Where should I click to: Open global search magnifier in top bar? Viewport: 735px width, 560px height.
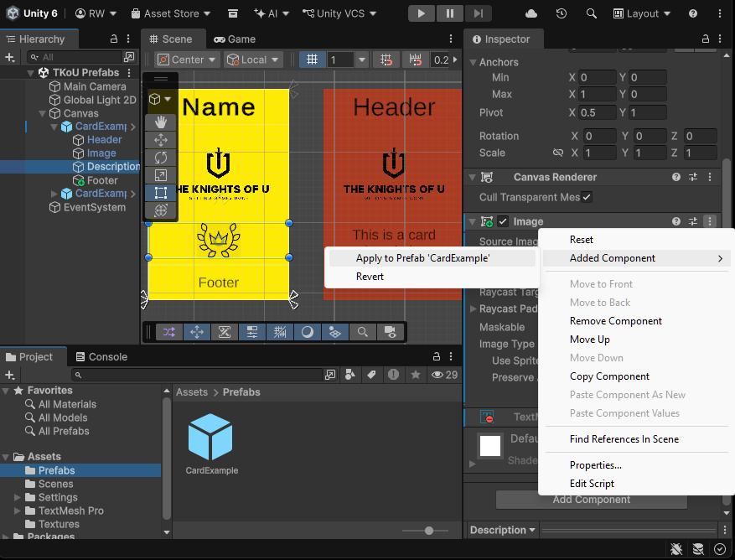point(592,13)
